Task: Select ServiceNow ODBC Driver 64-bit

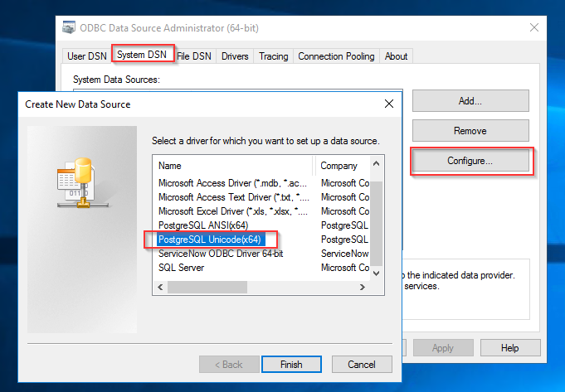Action: coord(221,254)
